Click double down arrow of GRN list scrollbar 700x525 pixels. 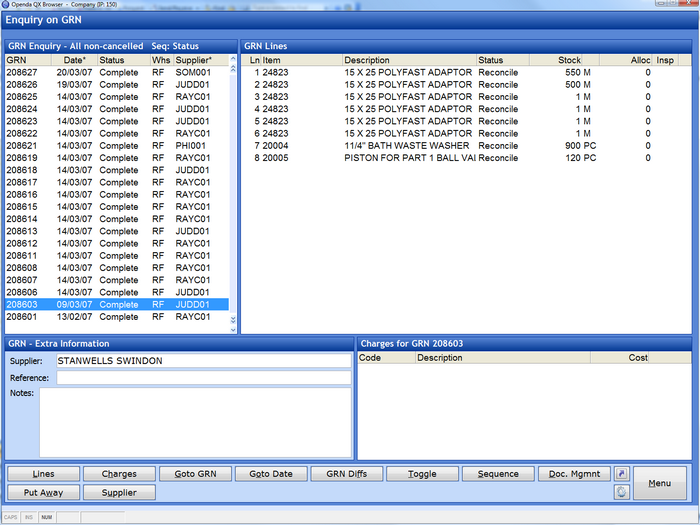coord(233,320)
